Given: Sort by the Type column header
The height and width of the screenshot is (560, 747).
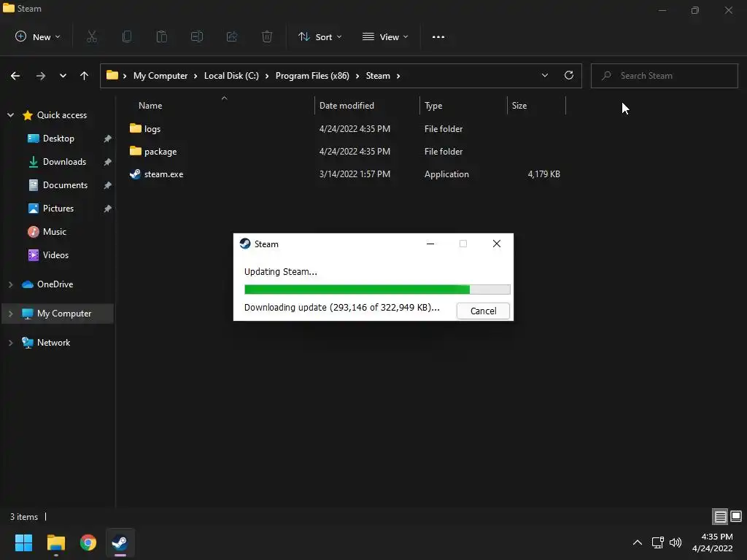Looking at the screenshot, I should (433, 106).
